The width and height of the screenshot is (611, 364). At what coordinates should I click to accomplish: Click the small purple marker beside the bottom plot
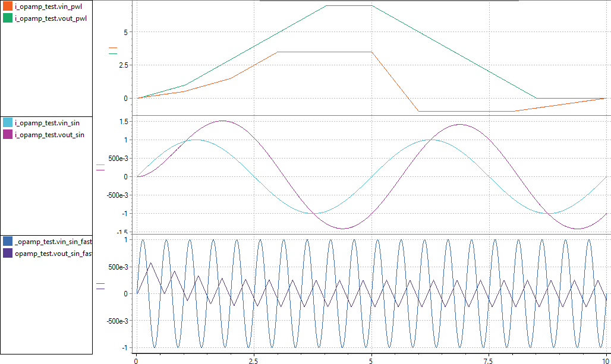click(x=100, y=289)
